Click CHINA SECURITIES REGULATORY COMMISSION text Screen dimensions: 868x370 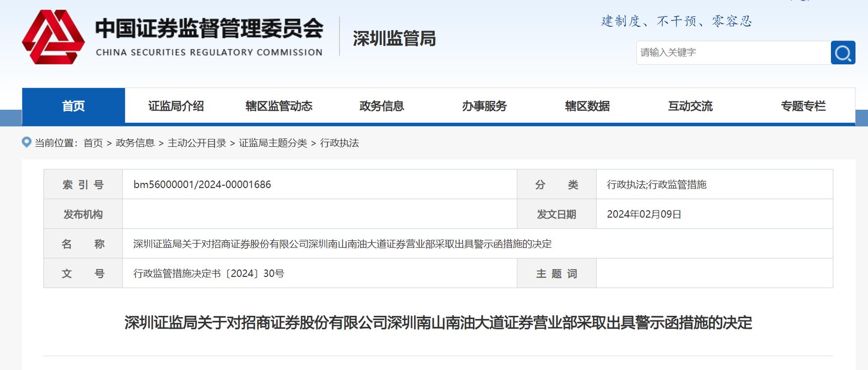pyautogui.click(x=209, y=52)
